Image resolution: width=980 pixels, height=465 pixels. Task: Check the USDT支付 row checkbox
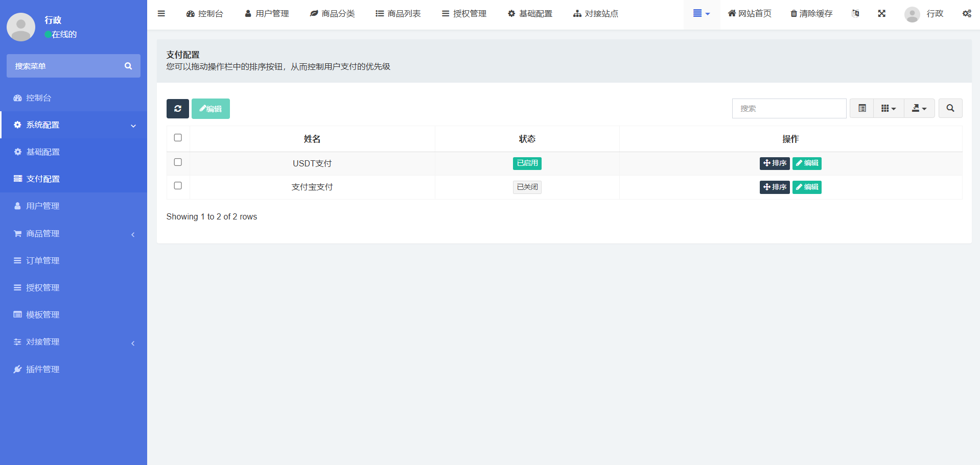[178, 162]
